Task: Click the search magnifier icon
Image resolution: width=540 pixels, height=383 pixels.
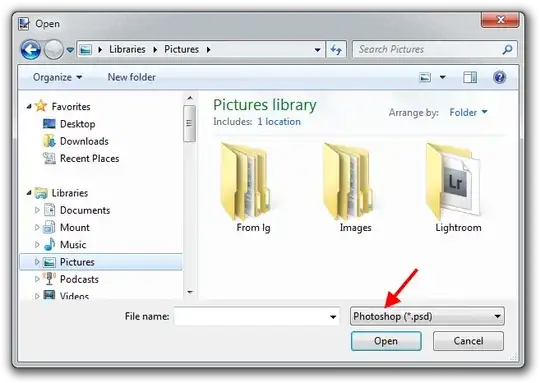Action: (507, 50)
